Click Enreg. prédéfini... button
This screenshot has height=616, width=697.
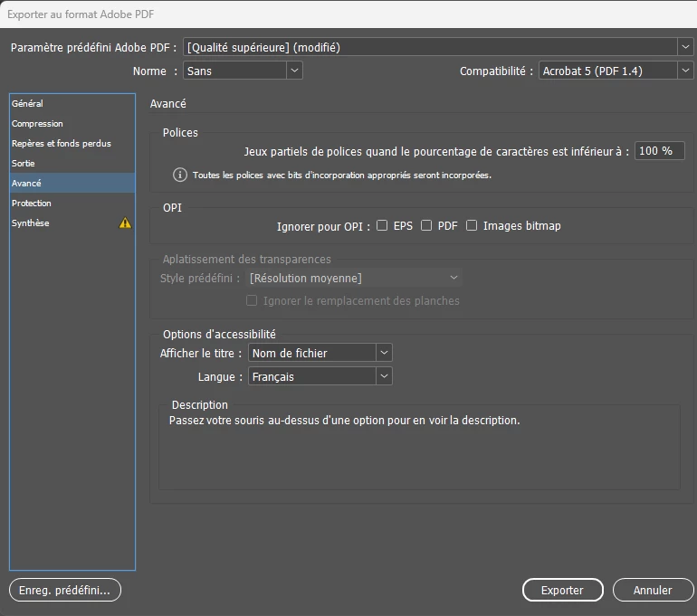click(65, 590)
